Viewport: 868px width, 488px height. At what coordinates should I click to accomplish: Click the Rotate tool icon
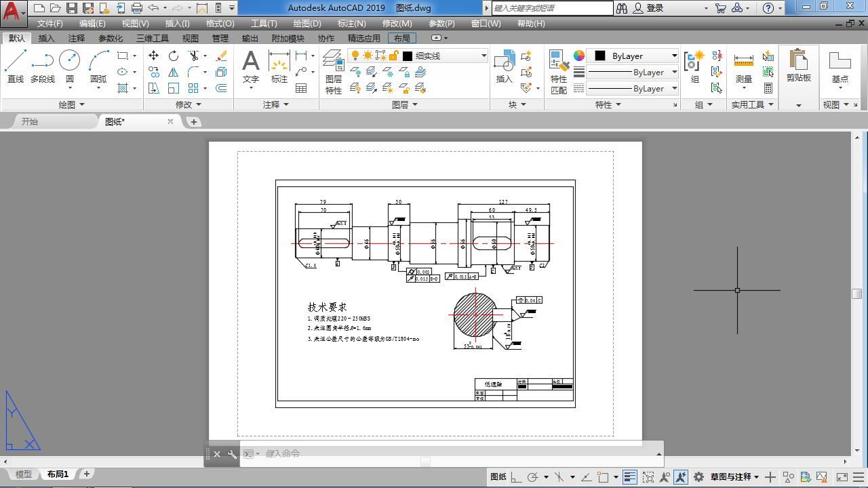[x=174, y=56]
